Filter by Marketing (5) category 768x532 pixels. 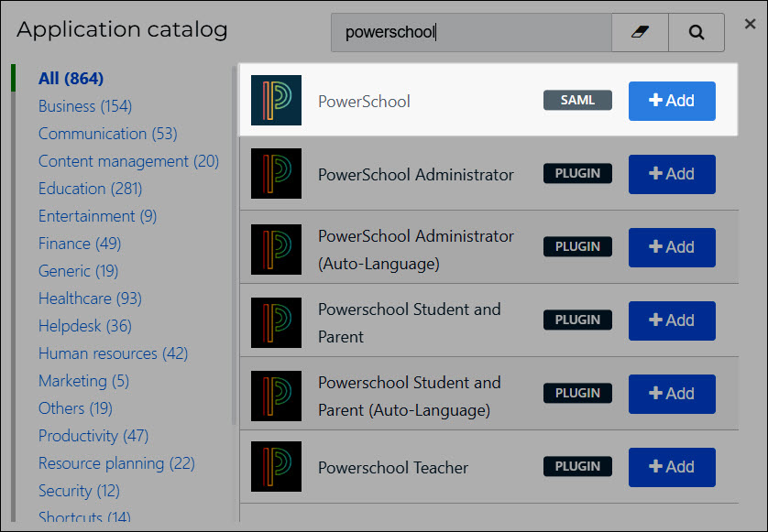pos(83,381)
